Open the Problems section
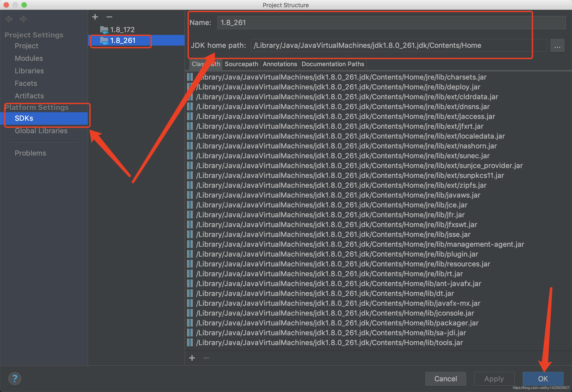The image size is (572, 392). pyautogui.click(x=30, y=153)
